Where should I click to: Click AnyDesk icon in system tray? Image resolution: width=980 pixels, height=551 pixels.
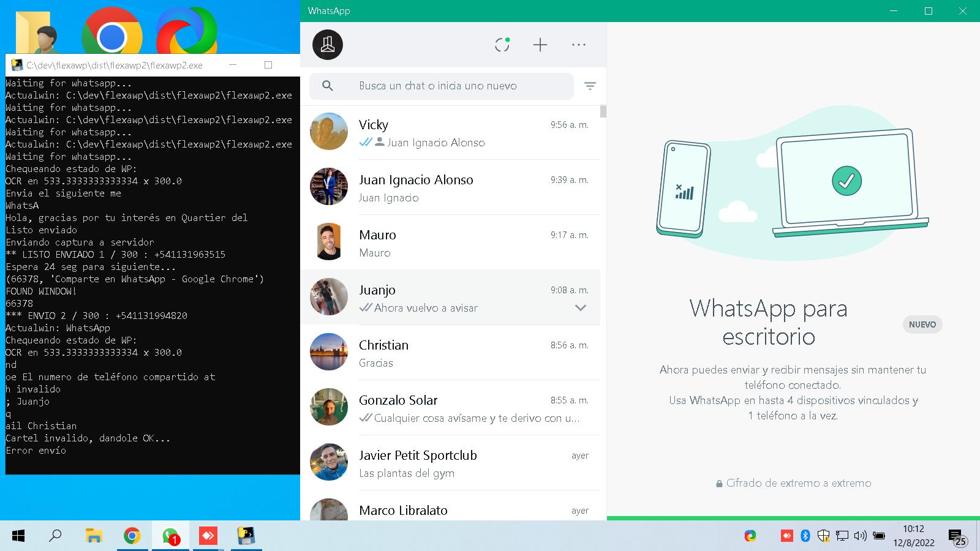pyautogui.click(x=787, y=536)
